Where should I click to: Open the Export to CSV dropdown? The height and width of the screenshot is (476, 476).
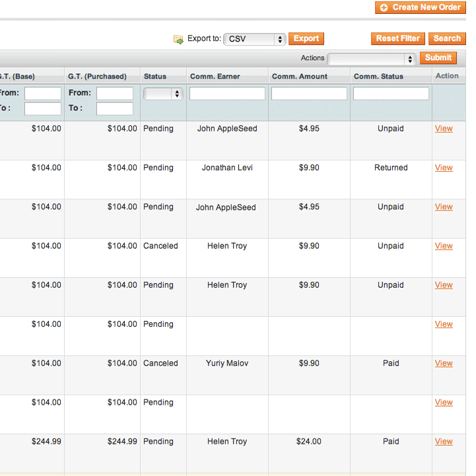click(x=254, y=40)
